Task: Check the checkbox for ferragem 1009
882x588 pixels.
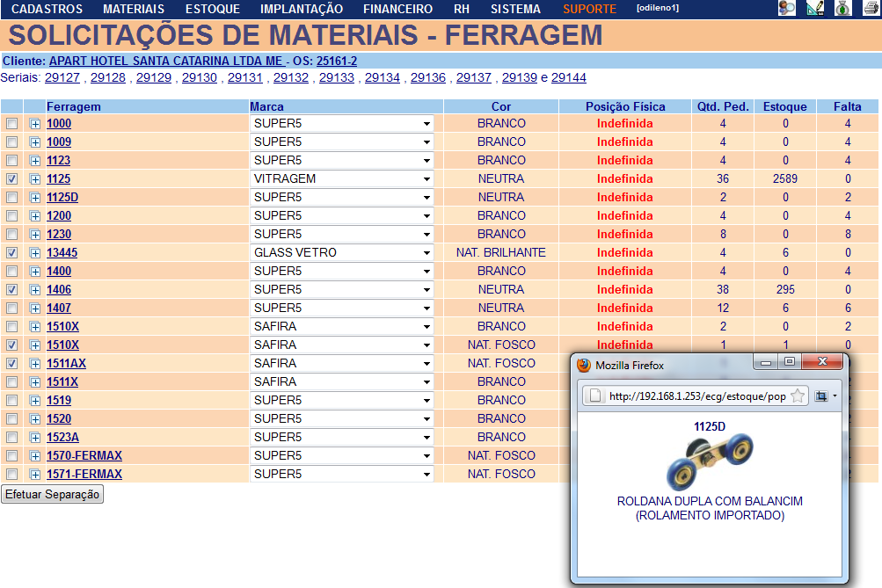Action: pyautogui.click(x=11, y=142)
